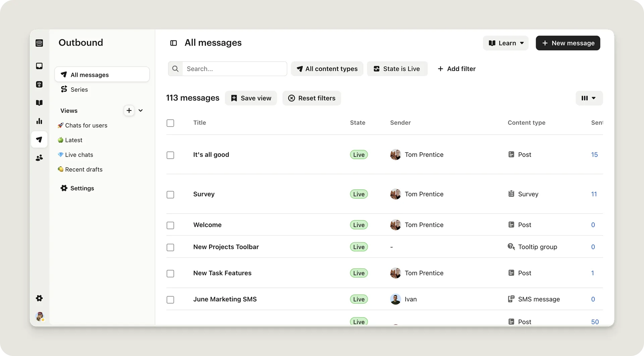The image size is (644, 356).
Task: Open the Inbox icon in left rail
Action: click(39, 66)
